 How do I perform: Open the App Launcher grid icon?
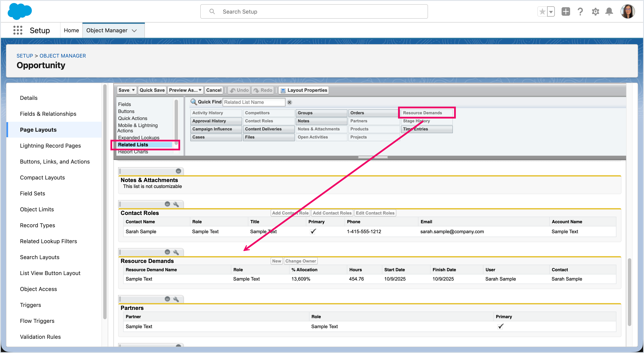tap(18, 30)
